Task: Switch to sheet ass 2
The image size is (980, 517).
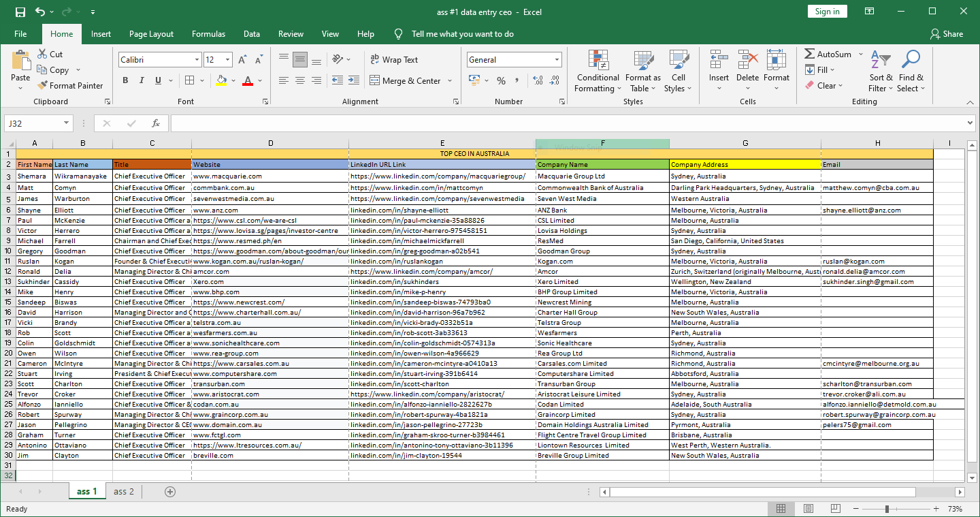Action: tap(124, 492)
